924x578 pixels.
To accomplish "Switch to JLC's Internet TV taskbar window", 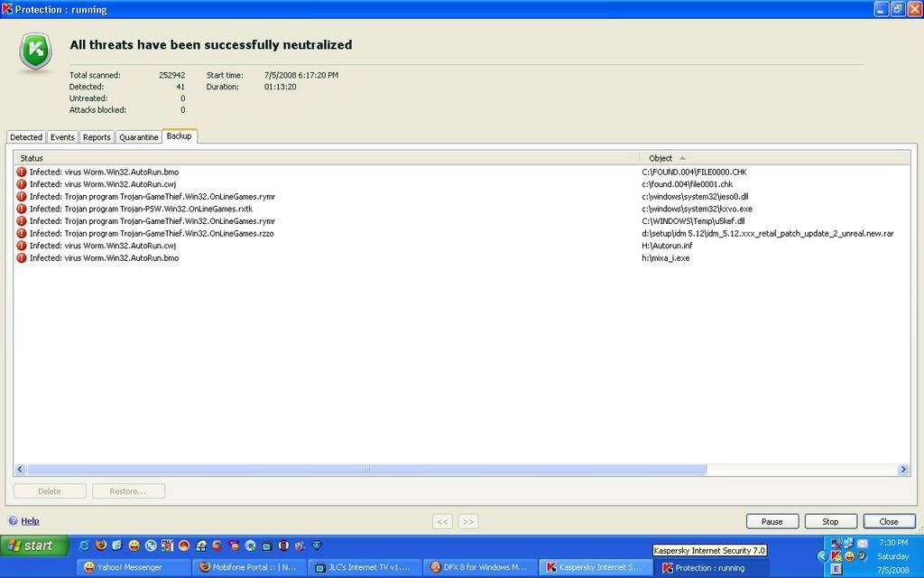I will pos(365,567).
